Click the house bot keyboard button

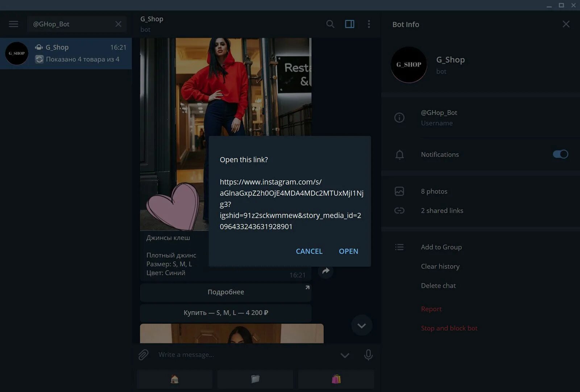[x=175, y=379]
